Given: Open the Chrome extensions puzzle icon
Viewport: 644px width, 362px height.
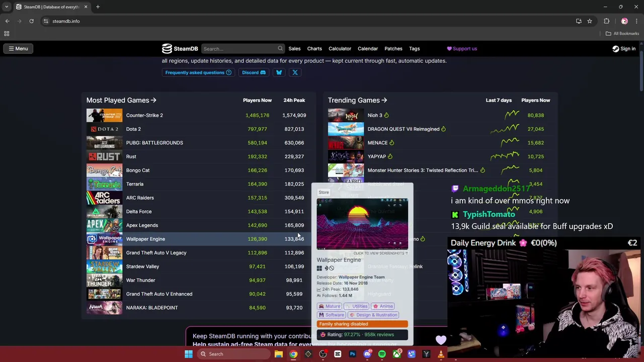Looking at the screenshot, I should 606,21.
